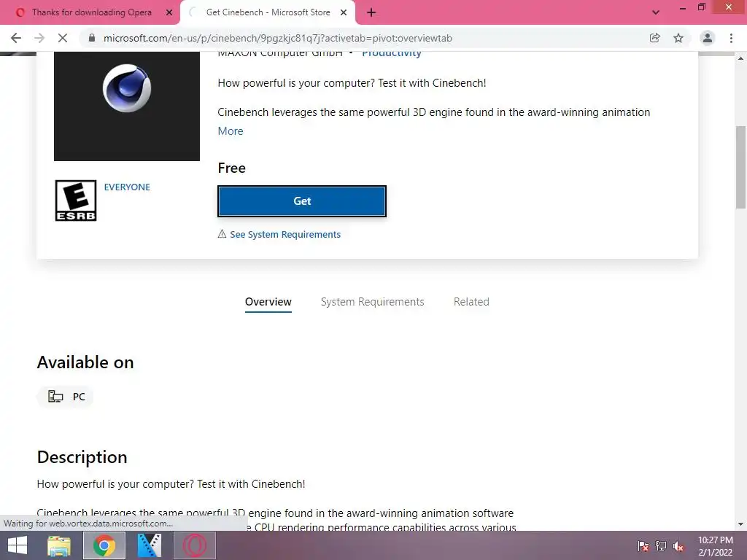
Task: Click the browser forward arrow
Action: (39, 38)
